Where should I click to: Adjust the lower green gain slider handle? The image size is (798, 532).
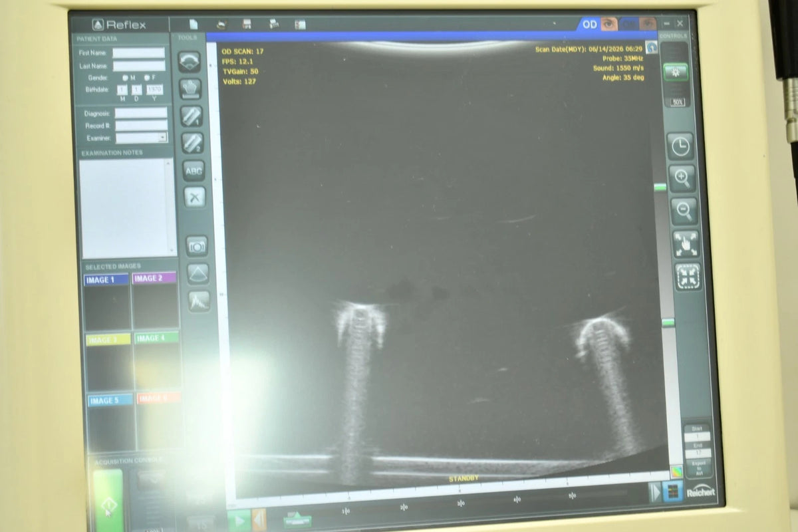click(x=668, y=323)
